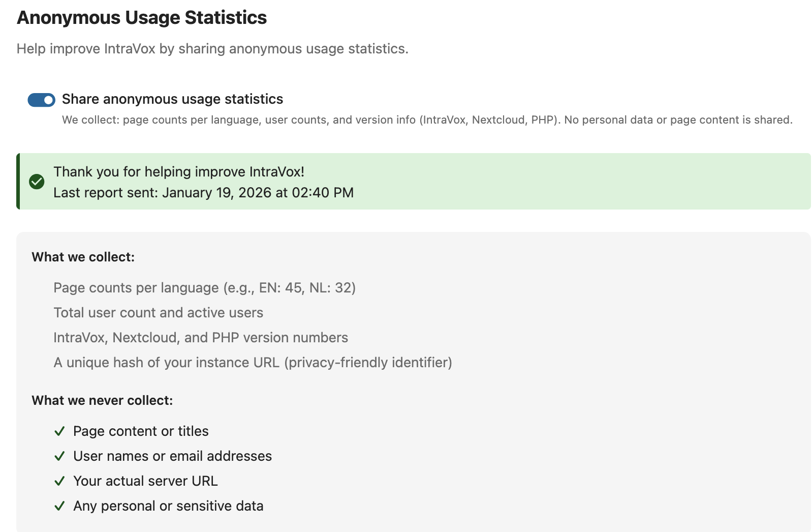Click the checkmark beside User names or email addresses
This screenshot has height=532, width=812.
click(x=59, y=456)
